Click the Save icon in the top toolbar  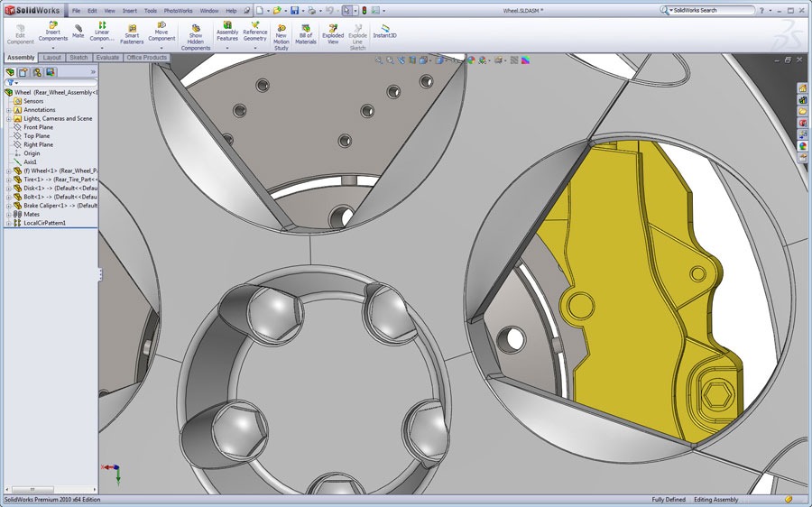point(295,10)
